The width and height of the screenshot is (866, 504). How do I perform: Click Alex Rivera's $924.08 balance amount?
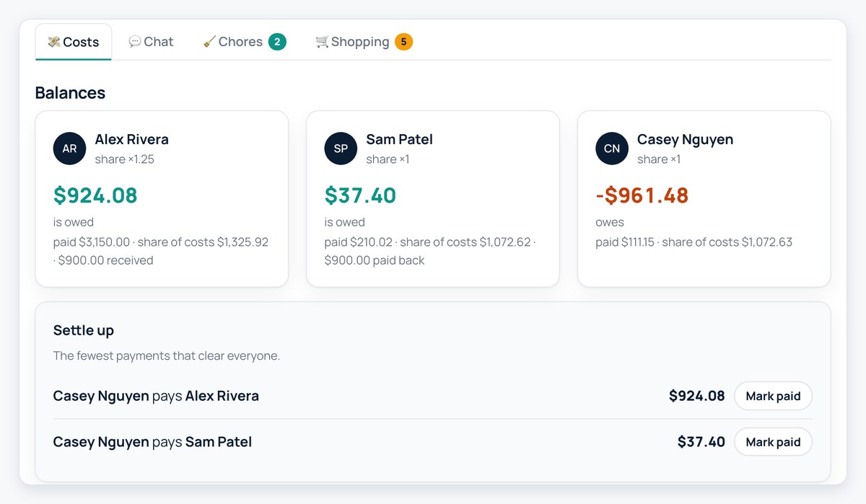(x=95, y=195)
